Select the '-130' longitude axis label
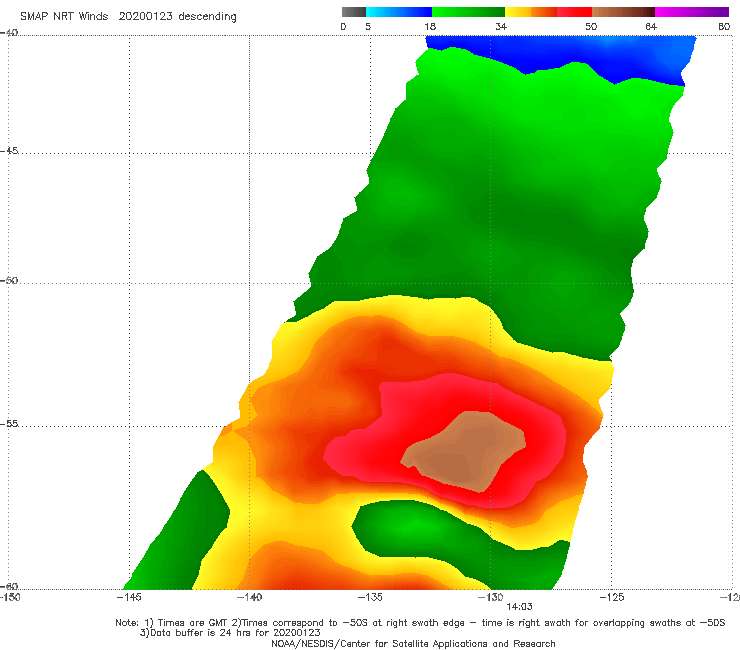 490,597
